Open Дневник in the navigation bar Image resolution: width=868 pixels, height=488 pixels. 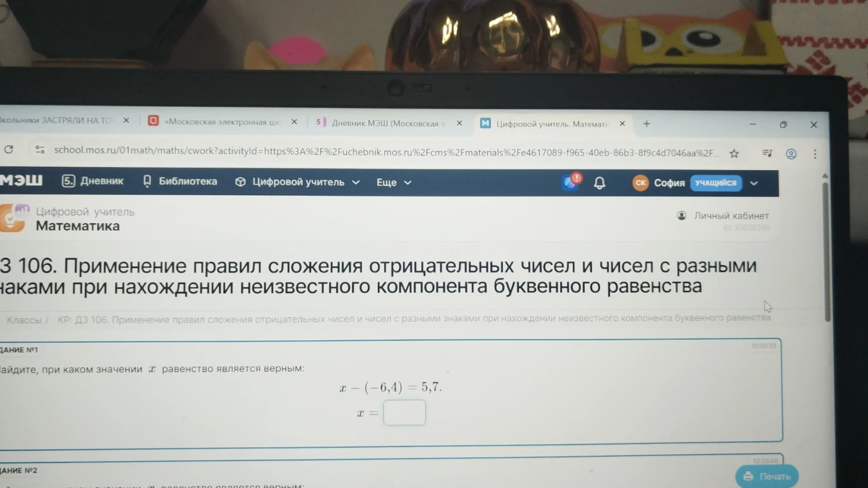pyautogui.click(x=93, y=181)
